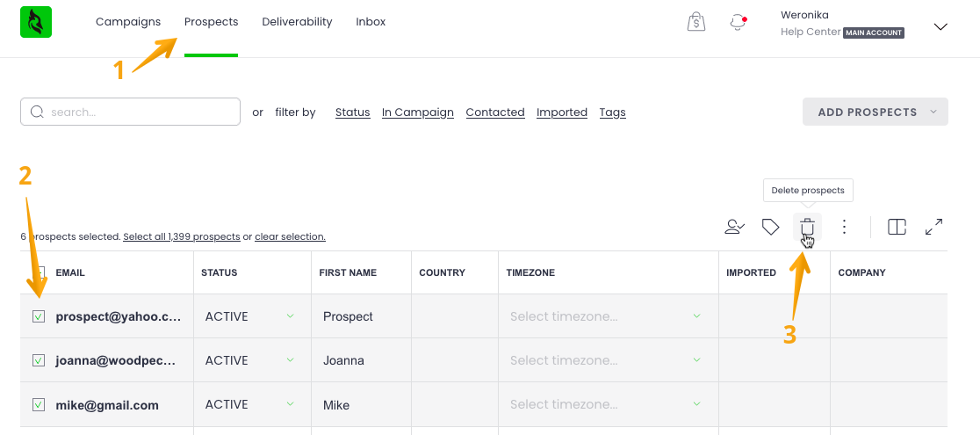Click the assign prospect person icon

pyautogui.click(x=735, y=228)
